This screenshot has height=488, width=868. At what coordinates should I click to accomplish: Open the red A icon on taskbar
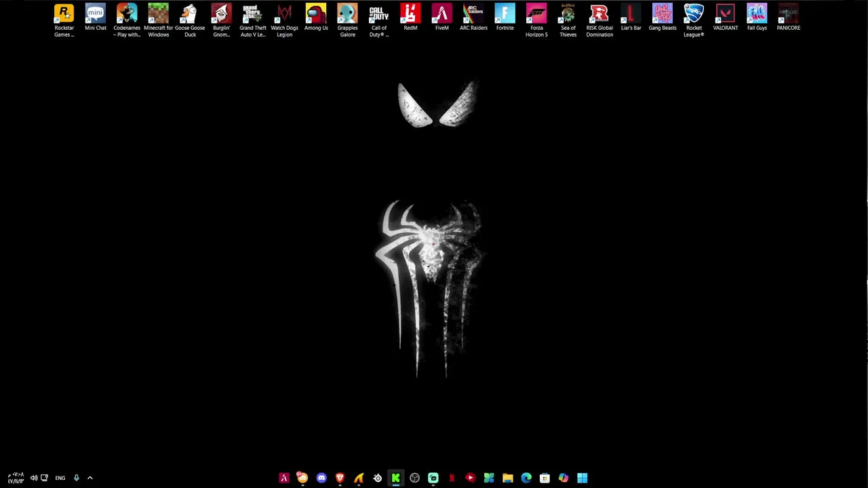[x=284, y=478]
